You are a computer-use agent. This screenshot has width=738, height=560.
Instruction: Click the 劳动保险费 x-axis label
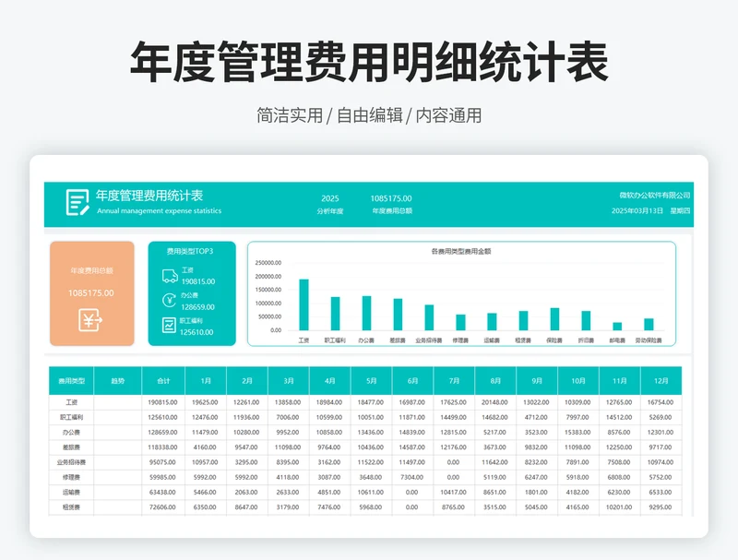[649, 340]
